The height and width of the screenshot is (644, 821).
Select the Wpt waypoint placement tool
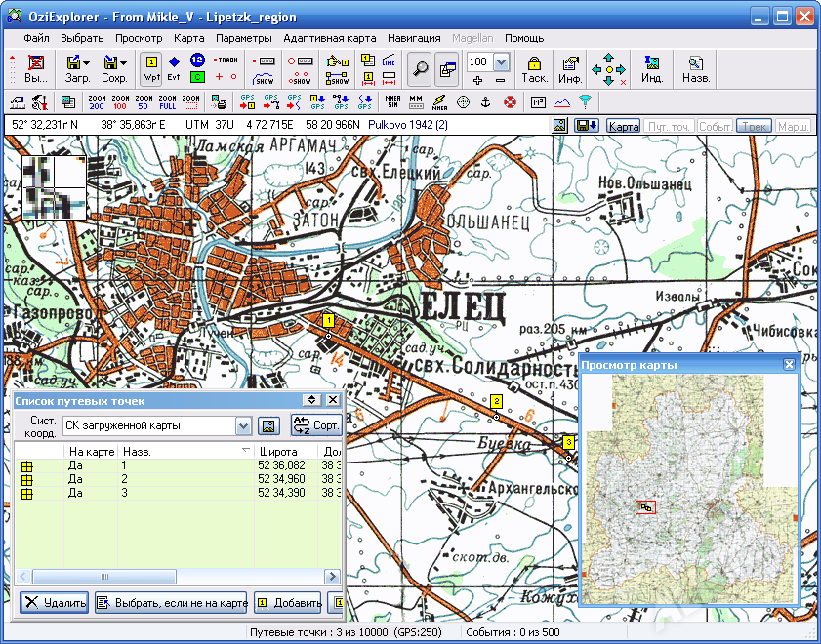click(151, 68)
